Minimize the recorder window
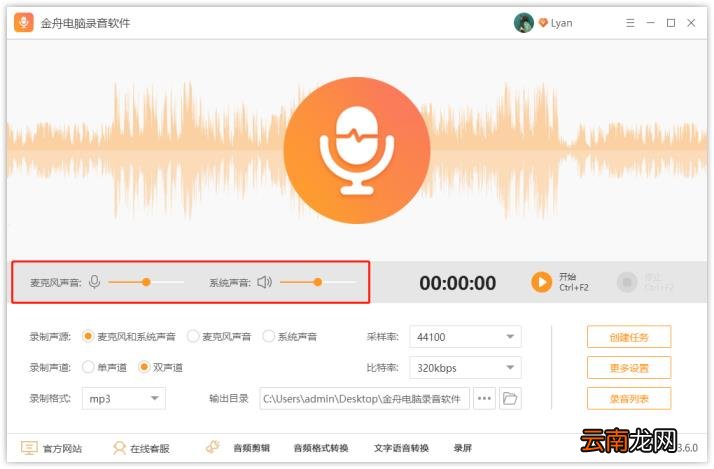The width and height of the screenshot is (714, 469). click(650, 23)
